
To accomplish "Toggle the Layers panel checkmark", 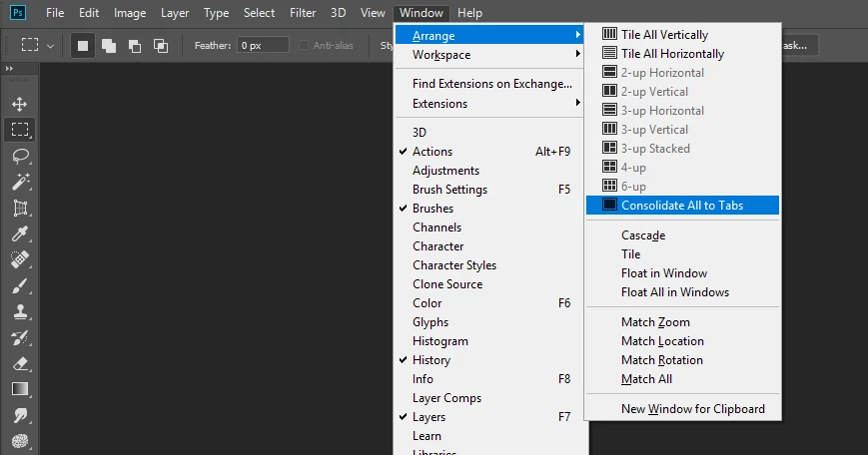I will (x=403, y=417).
